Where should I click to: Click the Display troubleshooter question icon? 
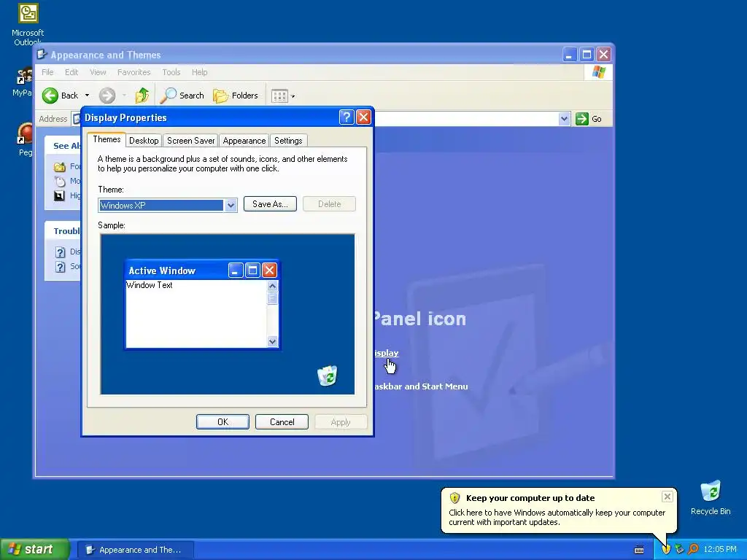[x=60, y=252]
